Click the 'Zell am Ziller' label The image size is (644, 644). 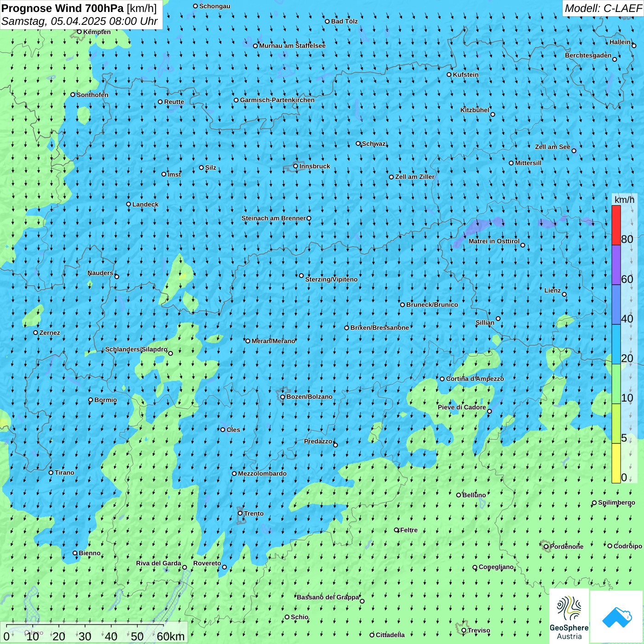point(414,177)
